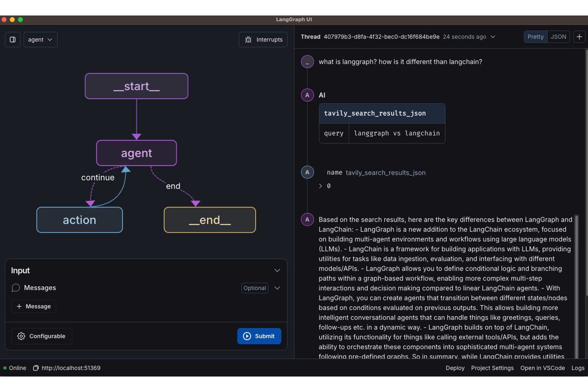The width and height of the screenshot is (588, 392).
Task: Click the tavily_search_results_json tool call header
Action: click(x=382, y=114)
